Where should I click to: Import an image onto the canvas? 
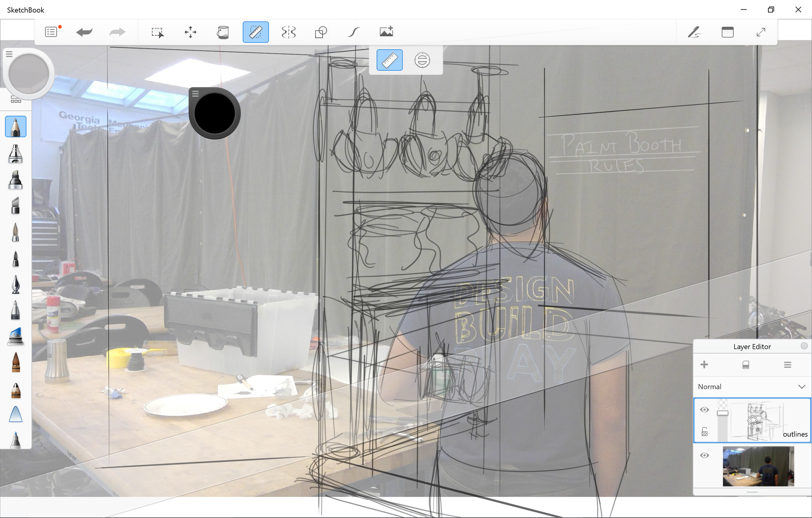[x=386, y=32]
